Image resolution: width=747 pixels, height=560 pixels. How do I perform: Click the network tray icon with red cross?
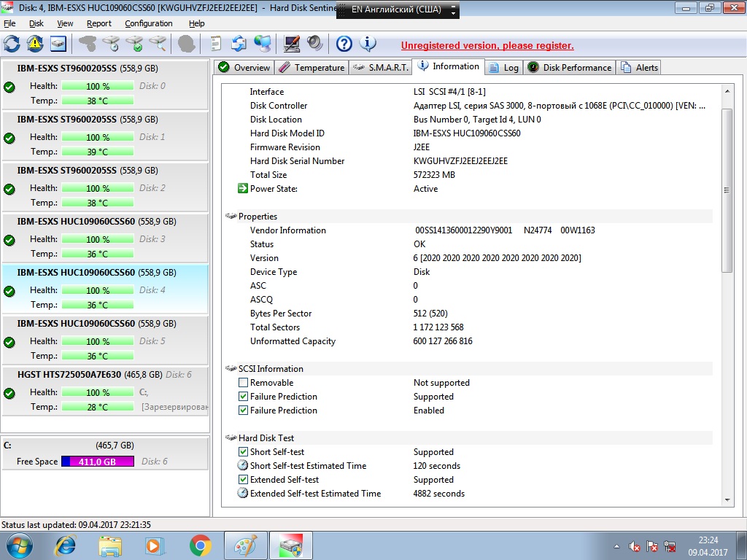[x=670, y=546]
